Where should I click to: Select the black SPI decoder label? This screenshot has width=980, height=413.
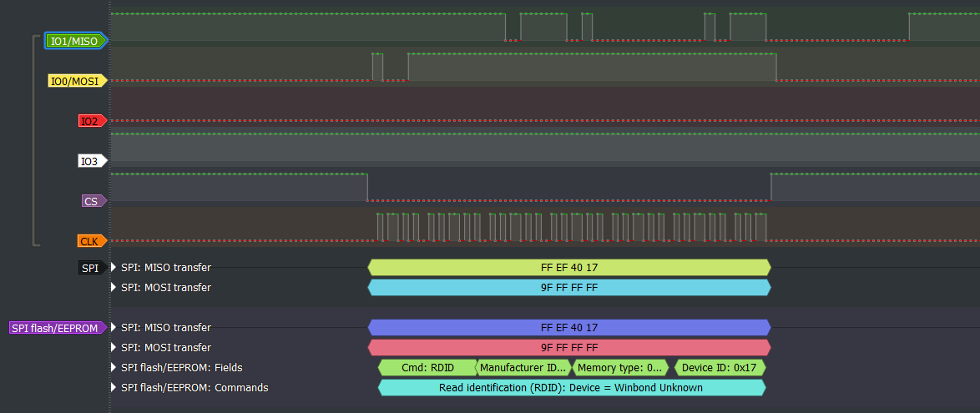92,268
